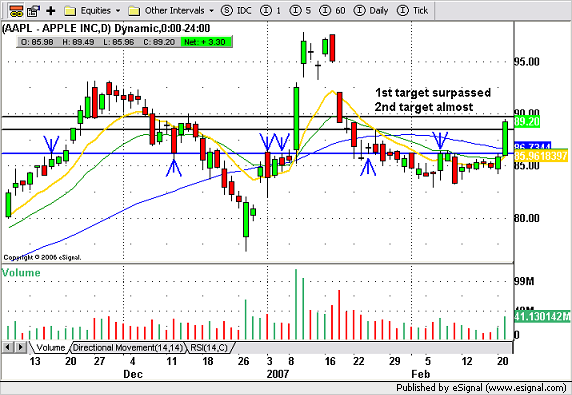Click the 80.00 price axis label
The height and width of the screenshot is (395, 572).
tap(527, 218)
